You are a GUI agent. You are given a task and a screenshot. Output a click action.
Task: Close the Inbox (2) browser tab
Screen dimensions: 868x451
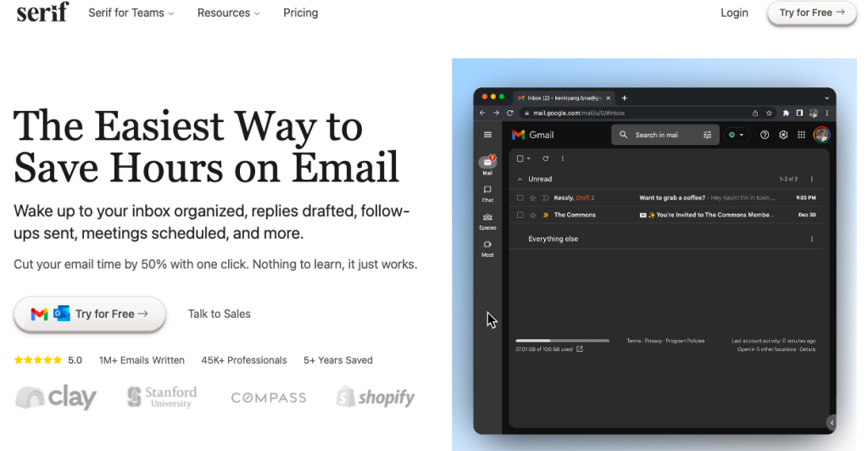[608, 98]
